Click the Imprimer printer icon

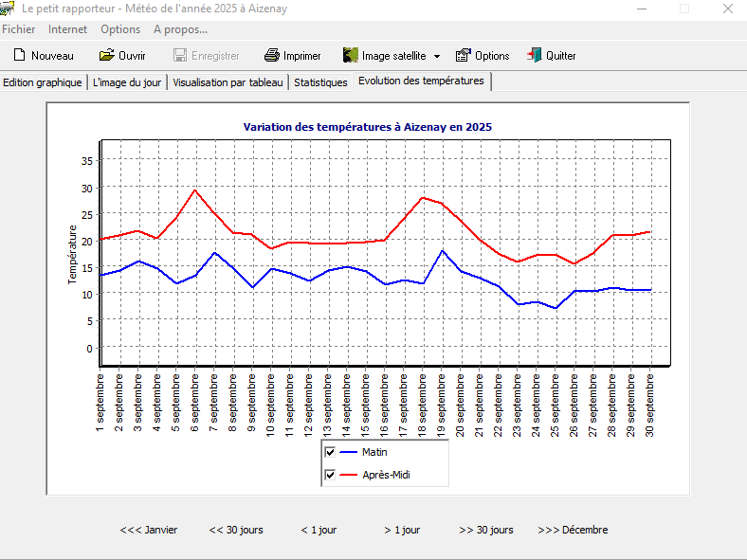click(x=272, y=56)
